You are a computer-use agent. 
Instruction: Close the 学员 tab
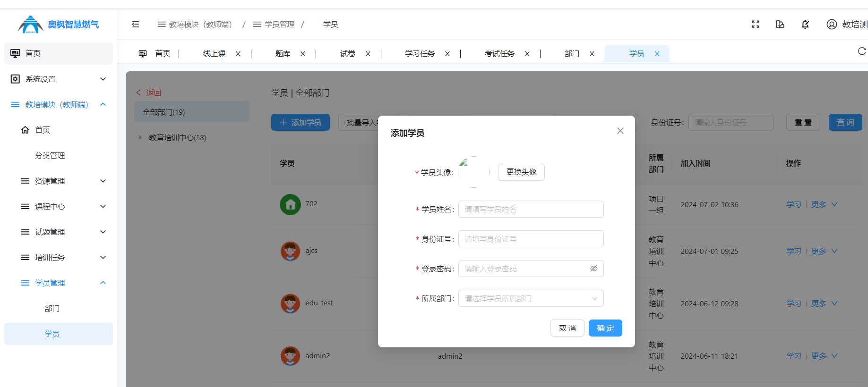(x=657, y=54)
